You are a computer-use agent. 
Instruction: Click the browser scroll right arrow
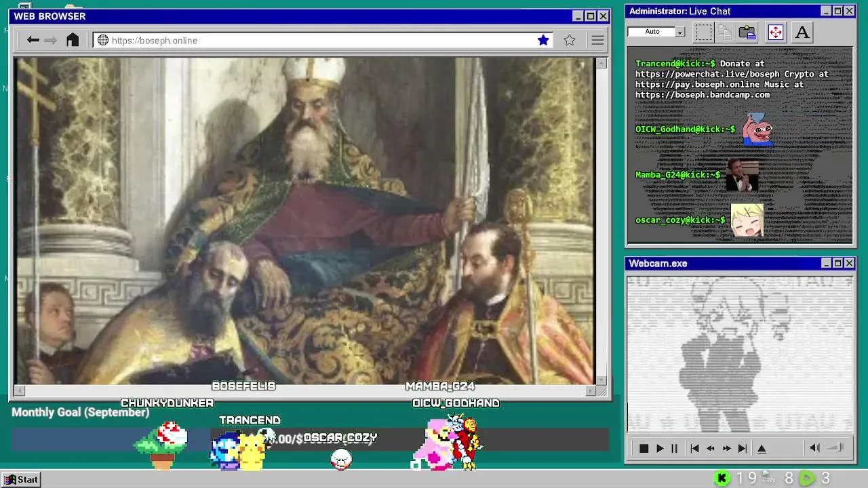pos(590,390)
